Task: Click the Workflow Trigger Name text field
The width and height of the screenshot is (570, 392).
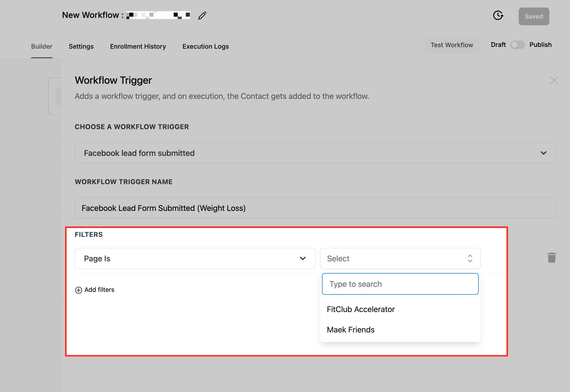Action: pyautogui.click(x=315, y=208)
